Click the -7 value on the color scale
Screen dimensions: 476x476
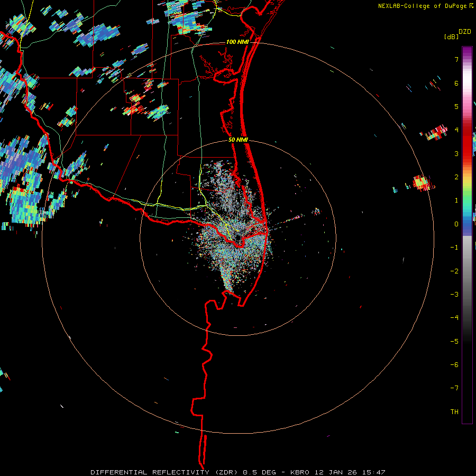454,388
